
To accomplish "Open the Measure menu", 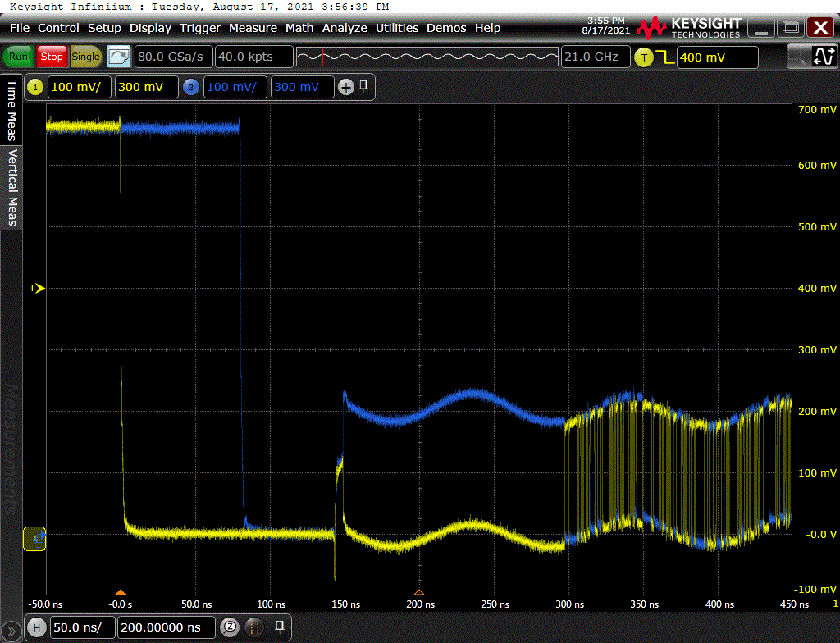I will 253,28.
